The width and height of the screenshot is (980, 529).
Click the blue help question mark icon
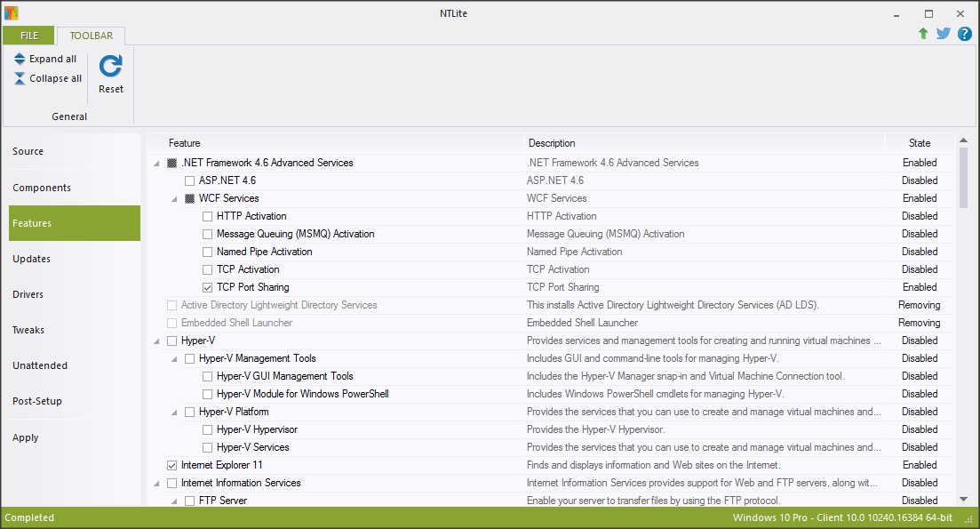pyautogui.click(x=964, y=34)
